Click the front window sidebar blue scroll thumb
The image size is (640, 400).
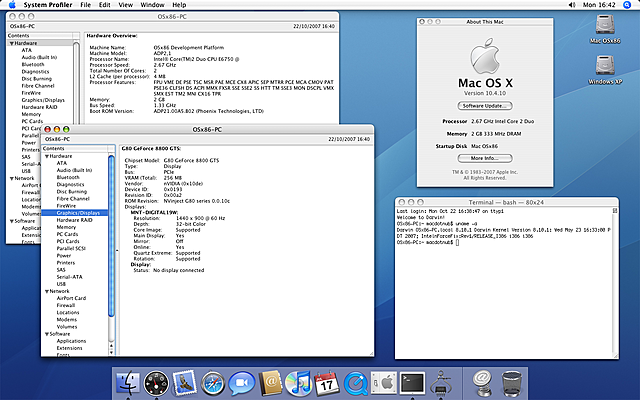[111, 236]
